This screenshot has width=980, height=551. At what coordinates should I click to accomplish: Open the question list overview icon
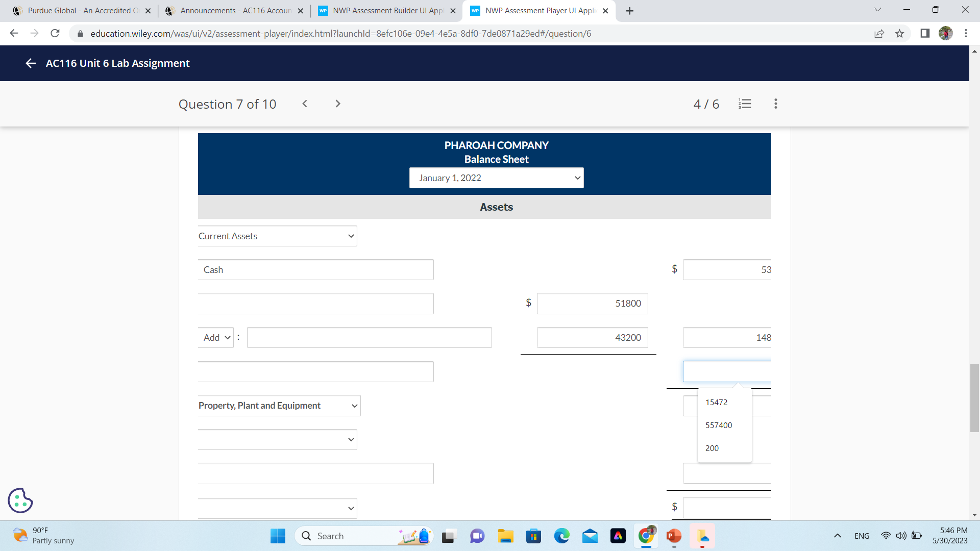coord(745,104)
